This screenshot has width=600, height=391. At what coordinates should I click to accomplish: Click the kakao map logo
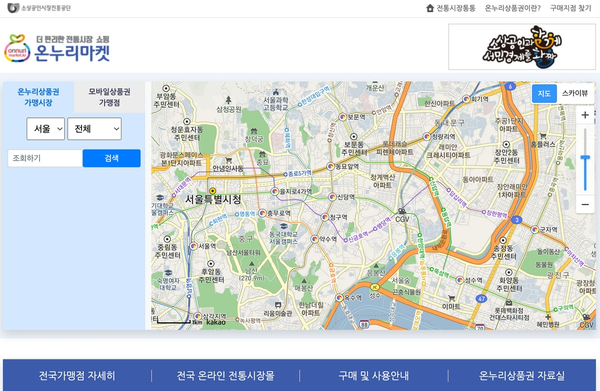coord(216,323)
